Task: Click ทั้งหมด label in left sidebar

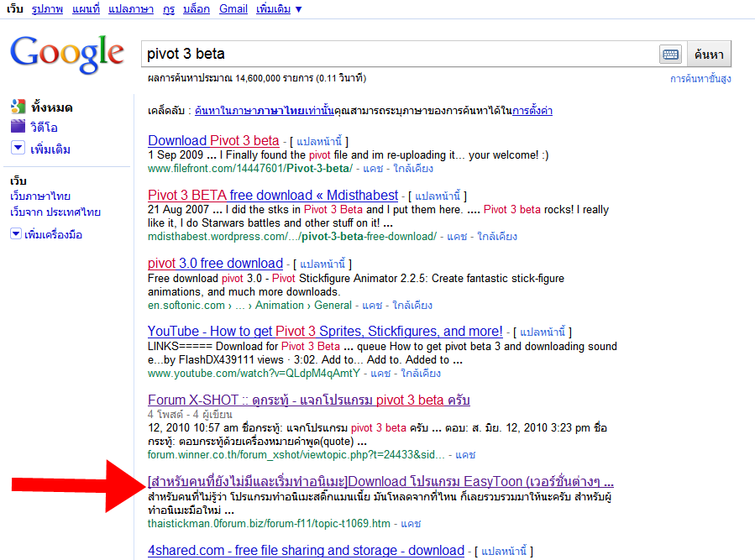Action: (51, 107)
